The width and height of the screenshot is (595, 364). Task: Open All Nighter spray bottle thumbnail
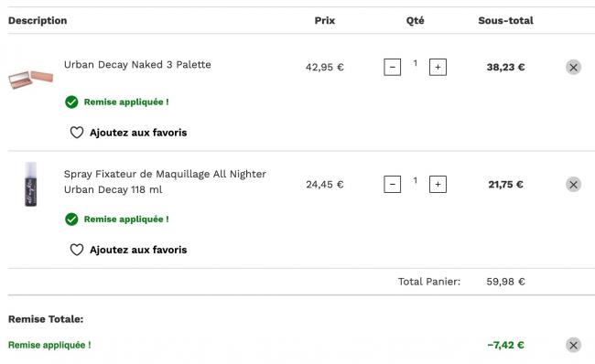[31, 184]
